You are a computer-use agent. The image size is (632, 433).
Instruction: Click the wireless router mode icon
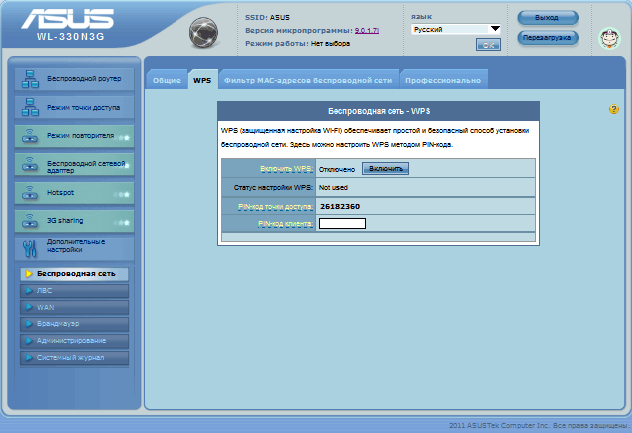tap(29, 78)
